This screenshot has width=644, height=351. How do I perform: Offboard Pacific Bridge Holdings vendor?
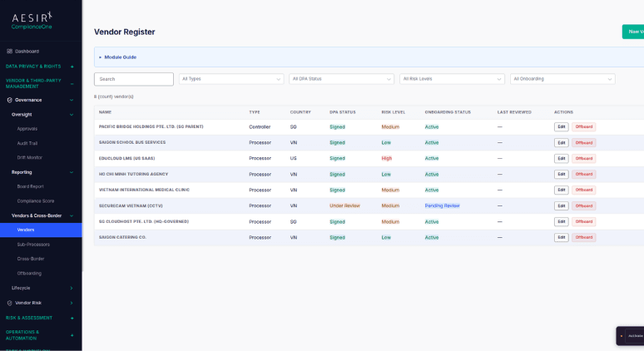click(583, 127)
